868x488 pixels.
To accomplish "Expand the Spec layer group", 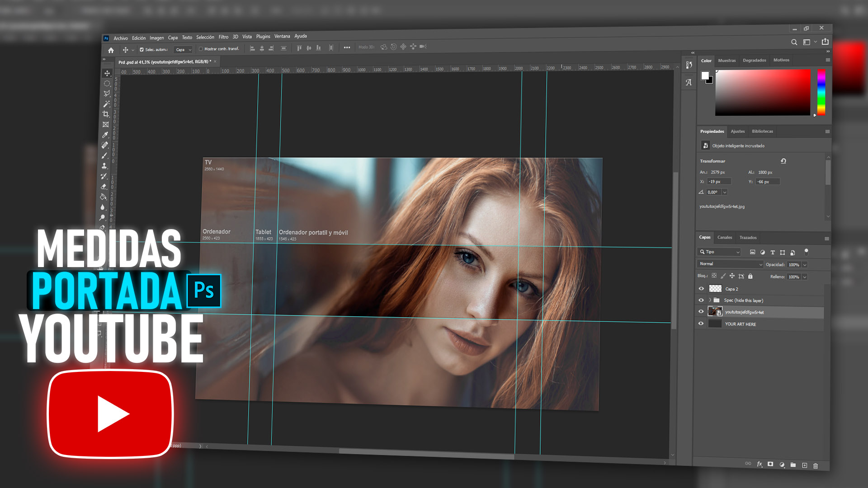I will pos(710,300).
